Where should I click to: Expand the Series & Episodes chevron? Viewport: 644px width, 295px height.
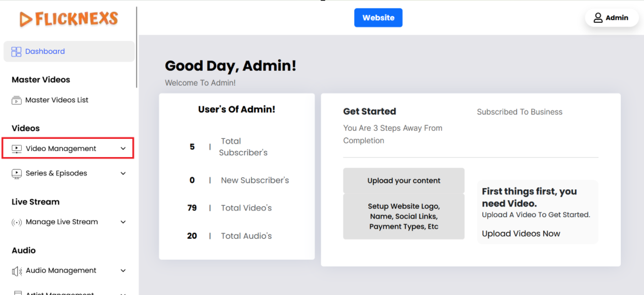[123, 174]
